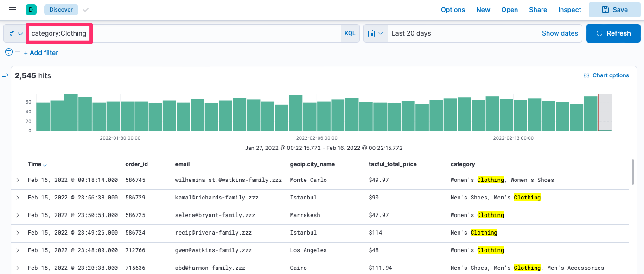Open the Options menu
This screenshot has width=644, height=274.
[453, 10]
